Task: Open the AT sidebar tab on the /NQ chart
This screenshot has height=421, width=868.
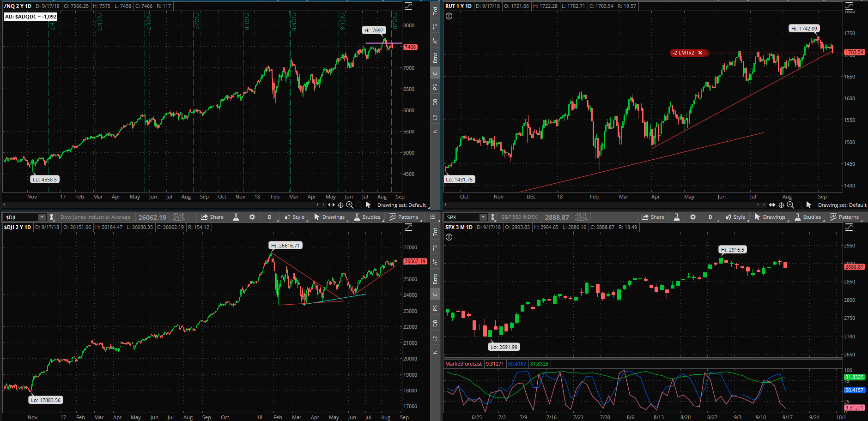Action: [x=435, y=41]
